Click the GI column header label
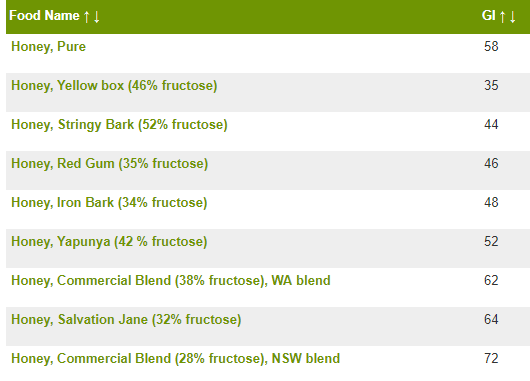This screenshot has width=530, height=381. 489,16
